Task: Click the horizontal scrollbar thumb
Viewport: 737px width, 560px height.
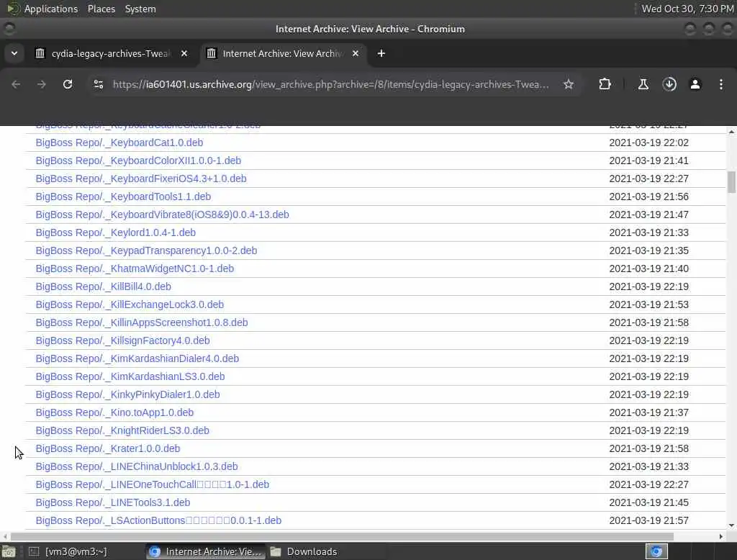Action: pyautogui.click(x=342, y=536)
